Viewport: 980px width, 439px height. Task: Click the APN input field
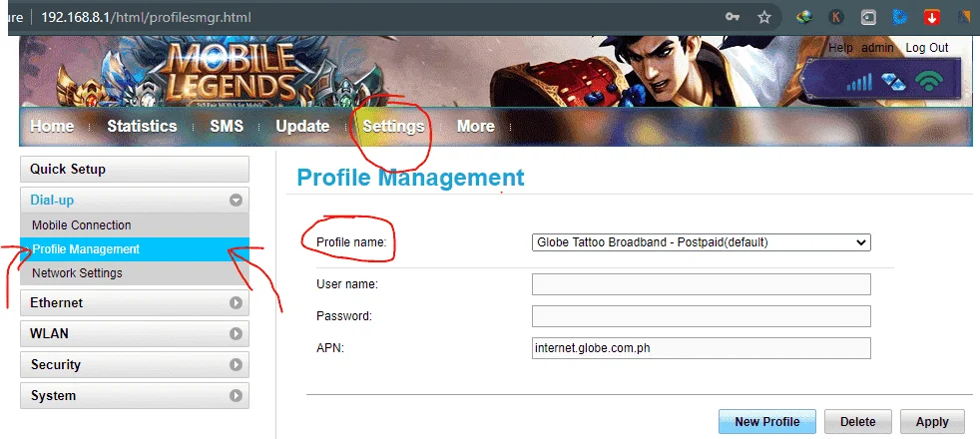[701, 348]
